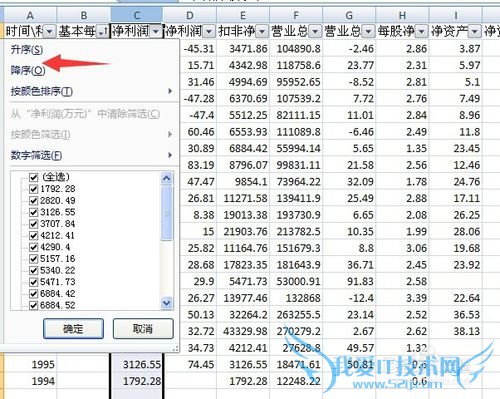
Task: Select cell with value 12248.22
Action: coord(296,381)
